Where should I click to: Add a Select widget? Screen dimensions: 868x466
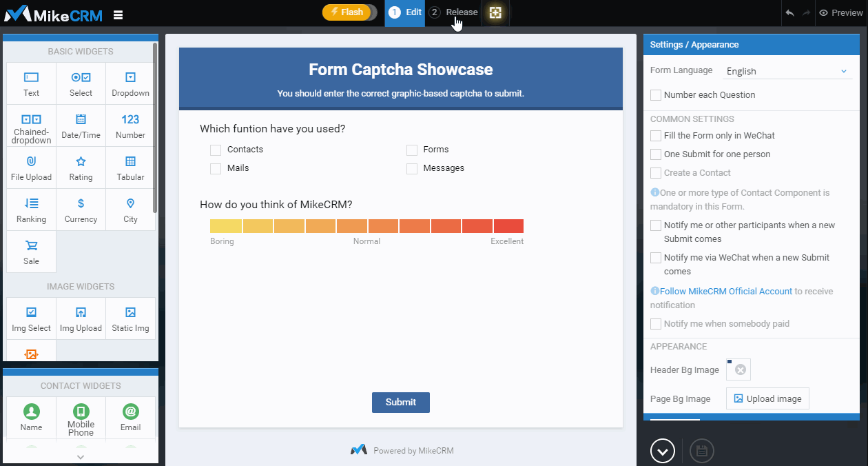[x=81, y=83]
